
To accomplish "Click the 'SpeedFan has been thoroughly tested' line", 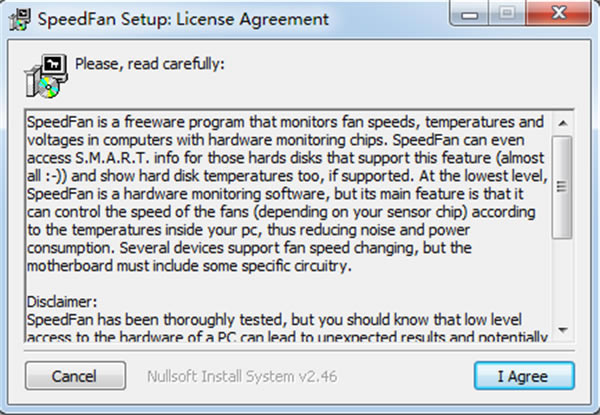I will pyautogui.click(x=274, y=320).
